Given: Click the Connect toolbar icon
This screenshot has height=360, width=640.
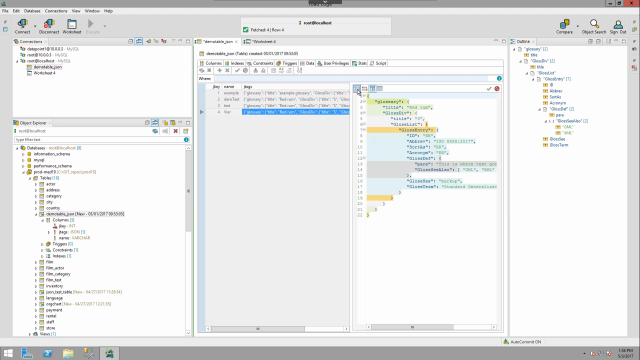Looking at the screenshot, I should coord(22,26).
